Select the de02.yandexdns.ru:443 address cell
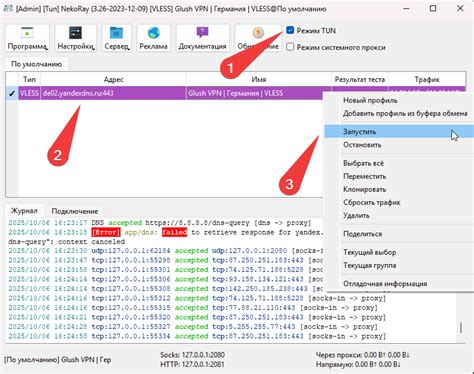The image size is (474, 374). pyautogui.click(x=113, y=93)
